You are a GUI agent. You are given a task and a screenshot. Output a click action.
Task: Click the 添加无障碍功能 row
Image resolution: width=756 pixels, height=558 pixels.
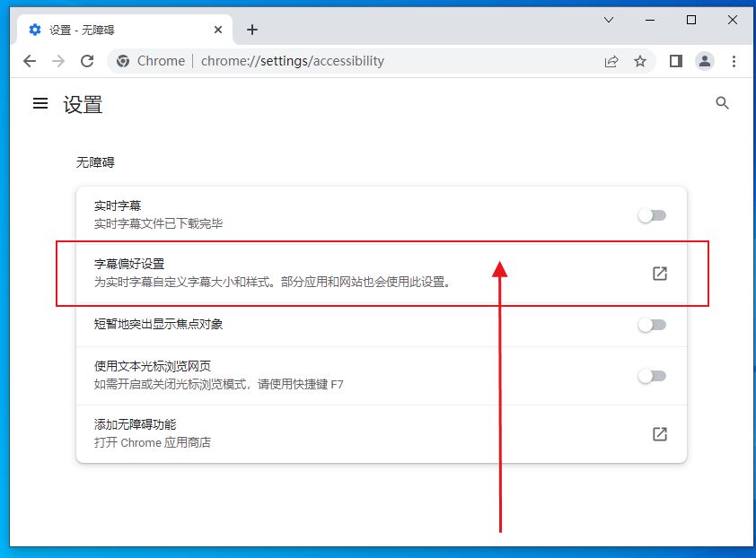tap(382, 433)
